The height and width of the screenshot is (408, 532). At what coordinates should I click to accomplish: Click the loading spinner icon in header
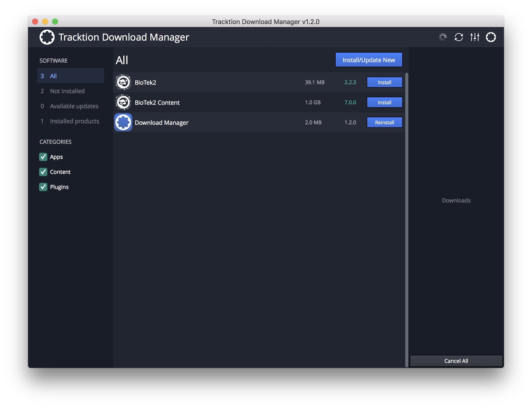click(x=443, y=37)
